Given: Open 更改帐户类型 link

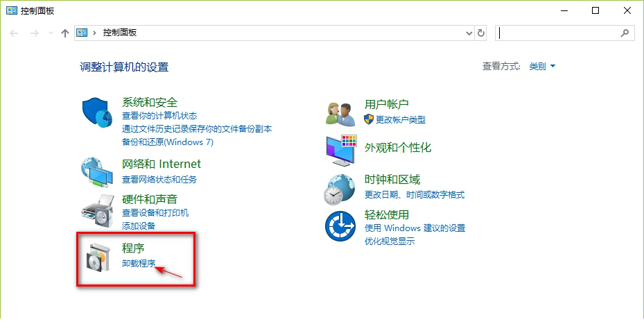Looking at the screenshot, I should point(401,119).
